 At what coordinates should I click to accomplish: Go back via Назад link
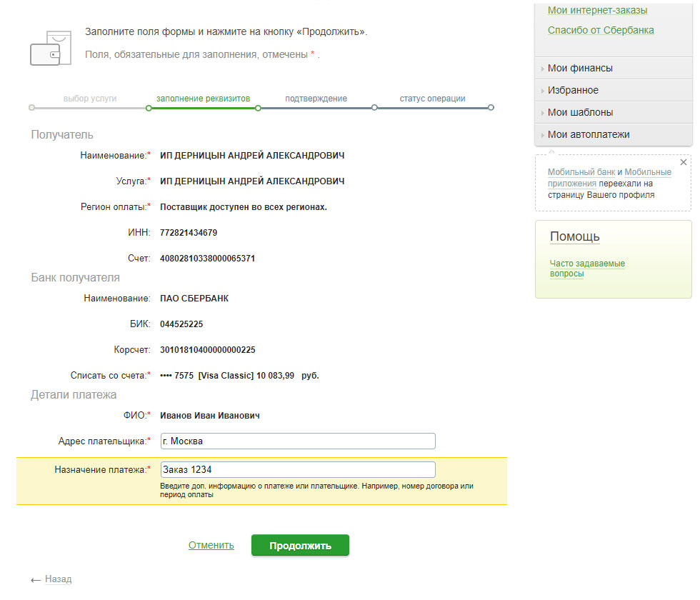(58, 579)
